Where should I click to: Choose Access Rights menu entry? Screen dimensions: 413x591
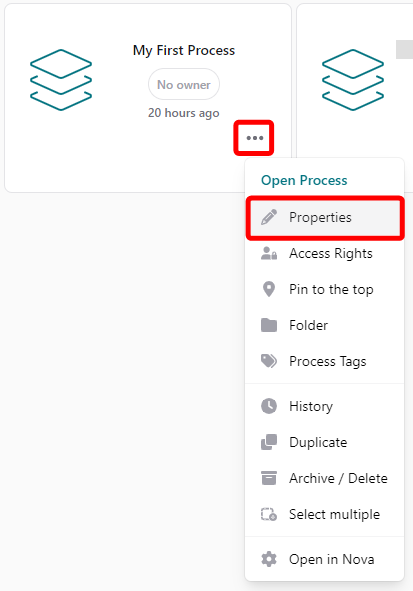324,253
